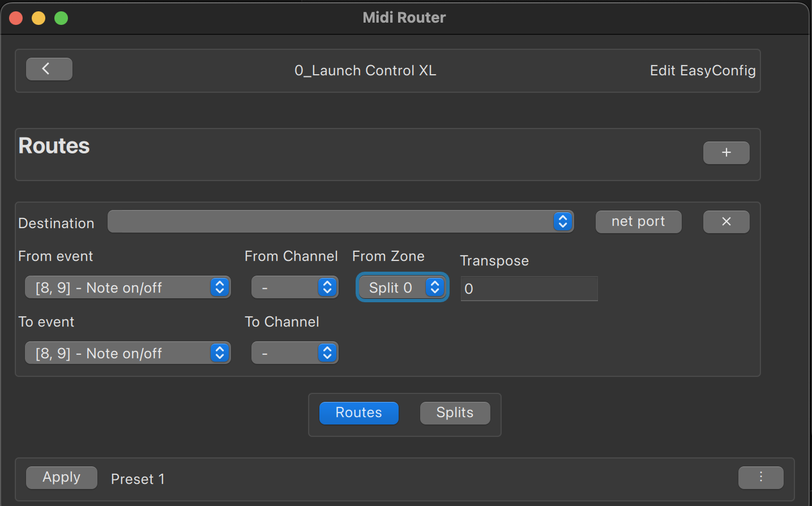Switch to the Splits tab
The image size is (812, 506).
pyautogui.click(x=455, y=413)
